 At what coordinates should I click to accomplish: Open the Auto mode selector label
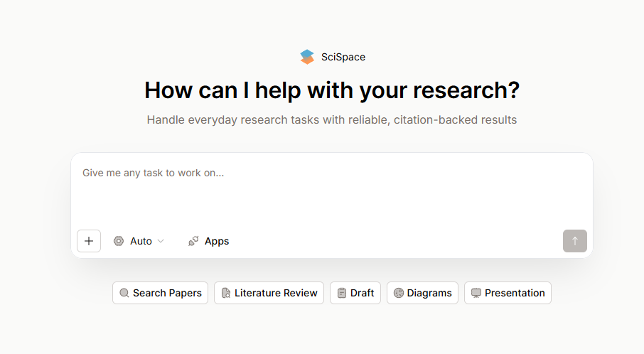[x=141, y=241]
